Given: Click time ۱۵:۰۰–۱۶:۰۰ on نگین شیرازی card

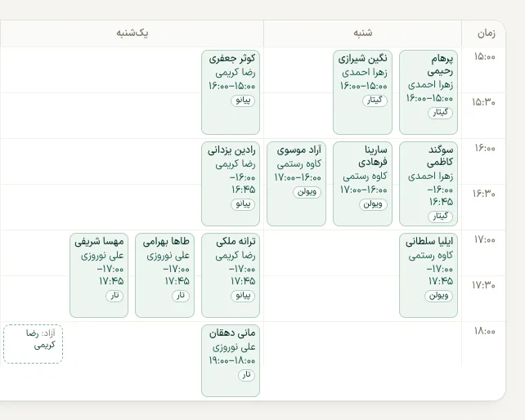Looking at the screenshot, I should 364,86.
